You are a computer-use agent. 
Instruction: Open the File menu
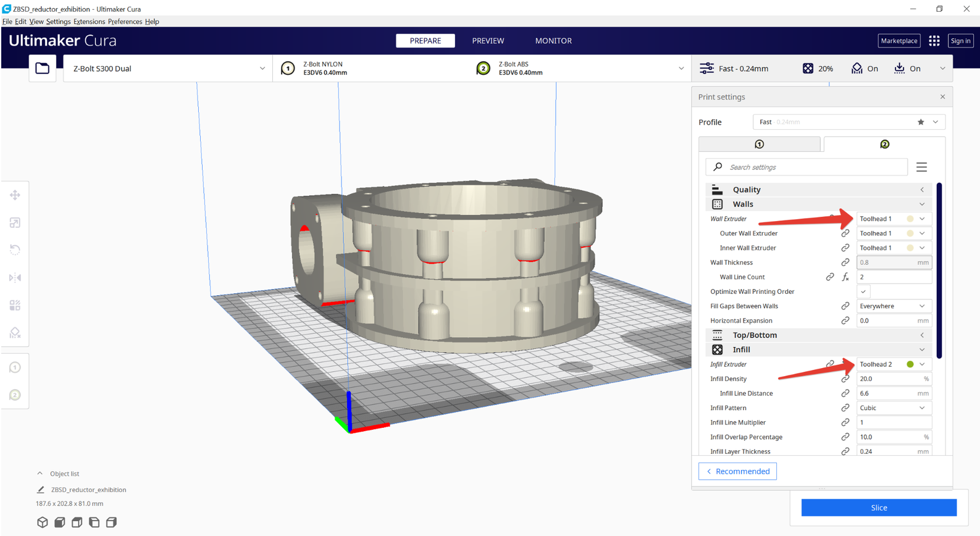point(7,22)
